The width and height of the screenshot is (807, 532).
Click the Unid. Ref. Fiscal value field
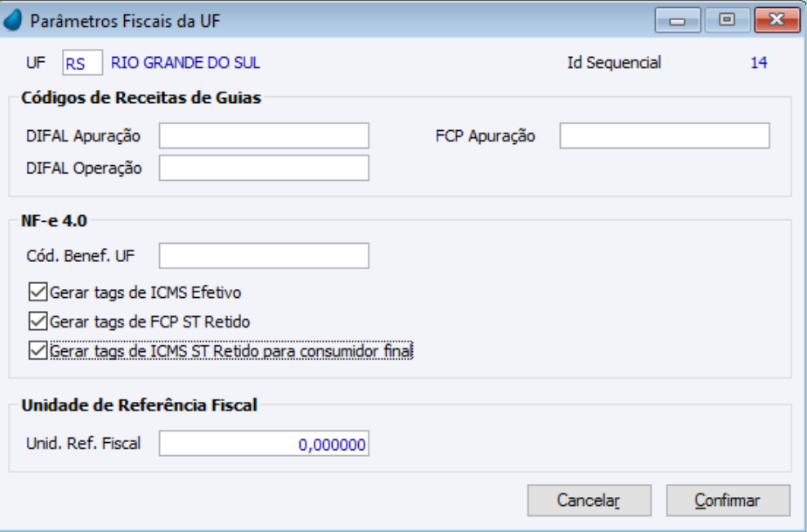pyautogui.click(x=264, y=444)
